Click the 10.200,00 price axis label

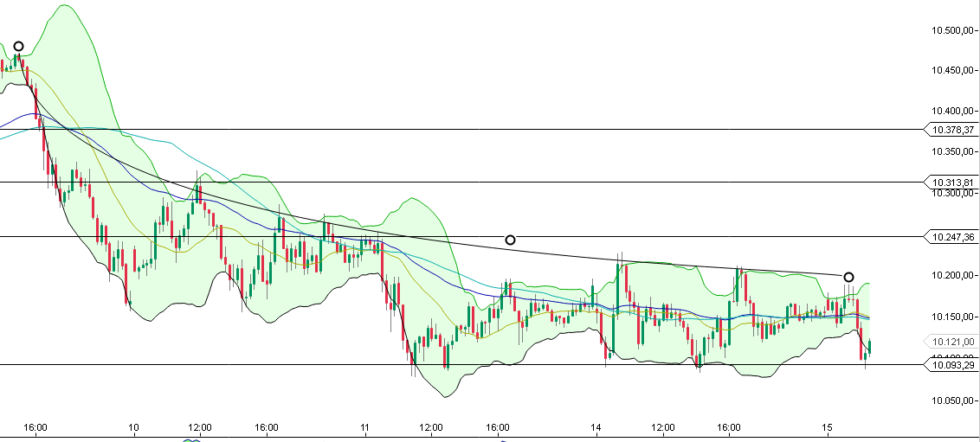[x=952, y=275]
